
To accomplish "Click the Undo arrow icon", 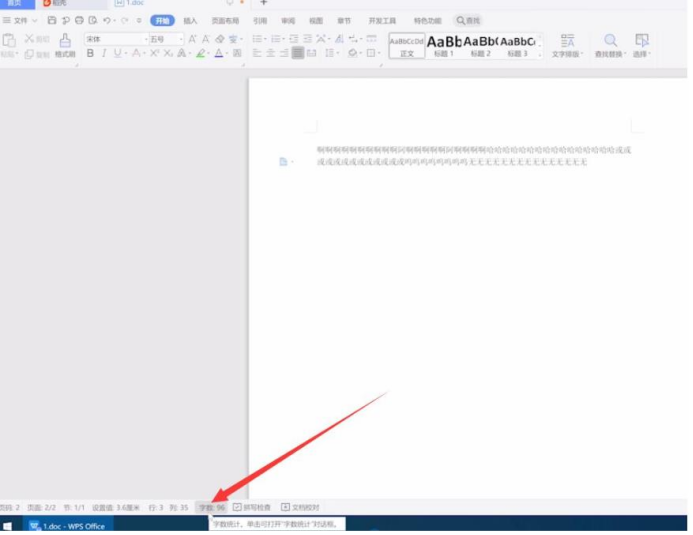I will pos(107,20).
